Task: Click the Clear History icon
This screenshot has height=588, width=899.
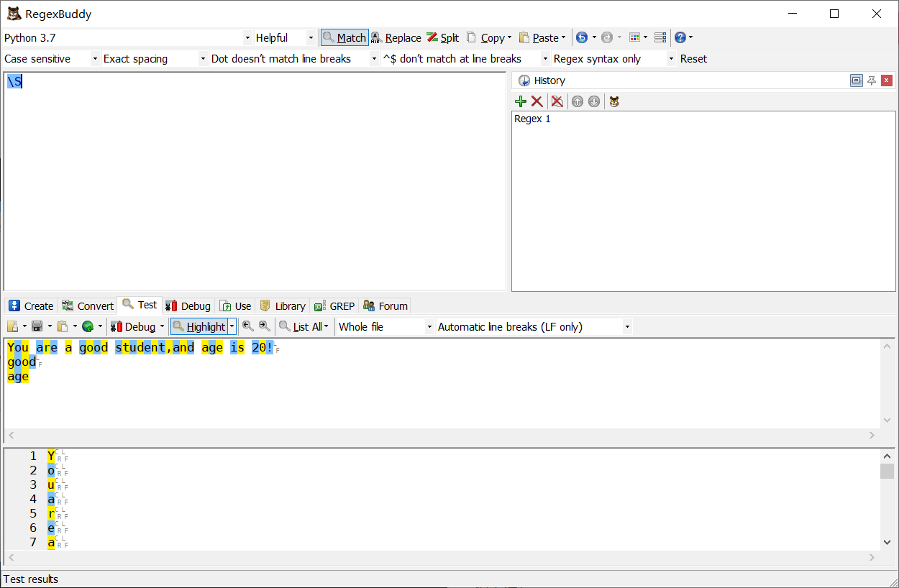Action: coord(557,101)
